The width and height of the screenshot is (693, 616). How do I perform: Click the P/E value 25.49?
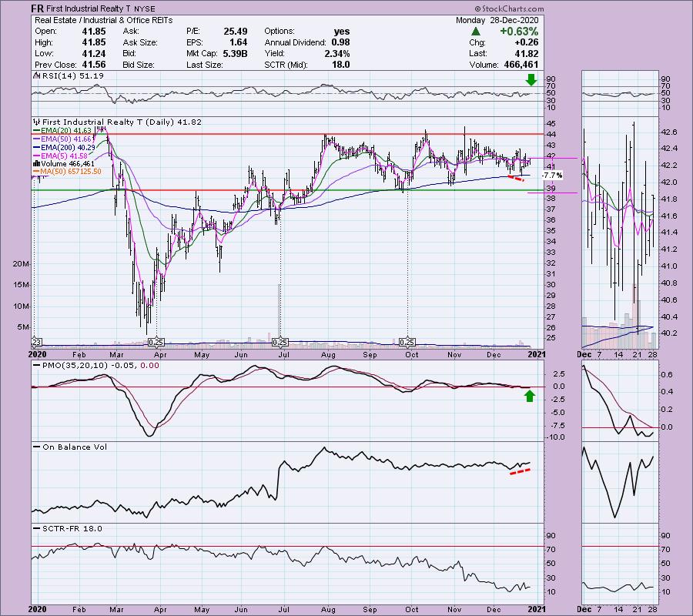pos(236,32)
